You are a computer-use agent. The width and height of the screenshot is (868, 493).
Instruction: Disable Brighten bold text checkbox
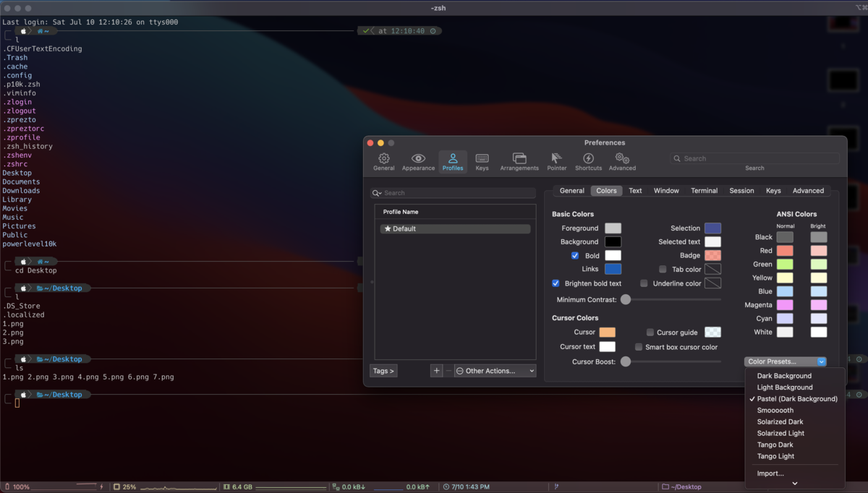[556, 283]
